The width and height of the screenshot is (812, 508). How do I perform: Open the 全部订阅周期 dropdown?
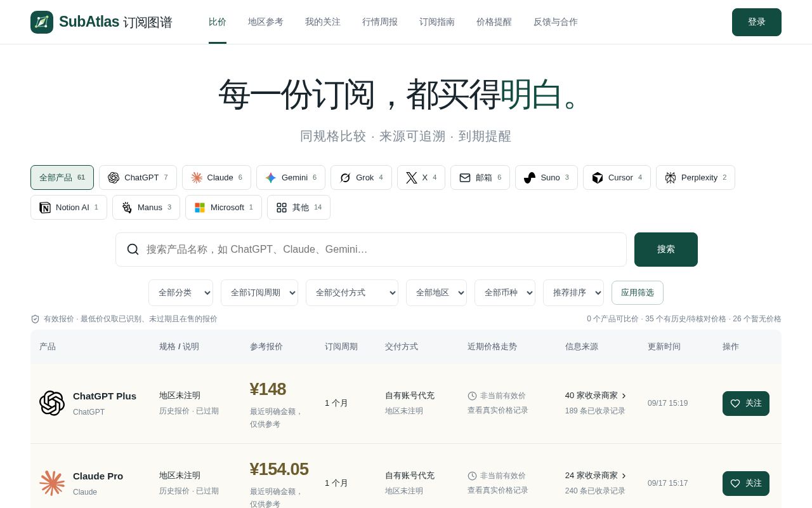(x=259, y=293)
